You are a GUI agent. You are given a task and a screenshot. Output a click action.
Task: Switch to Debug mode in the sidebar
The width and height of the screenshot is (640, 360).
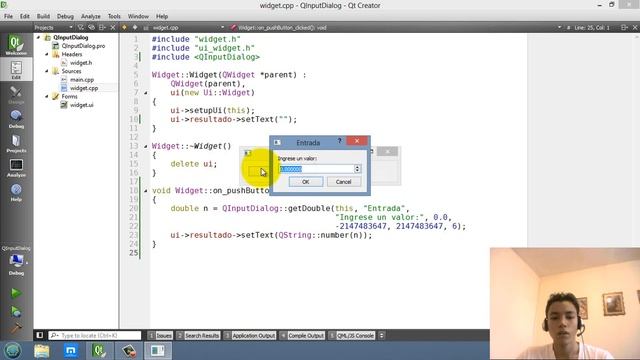coord(16,119)
